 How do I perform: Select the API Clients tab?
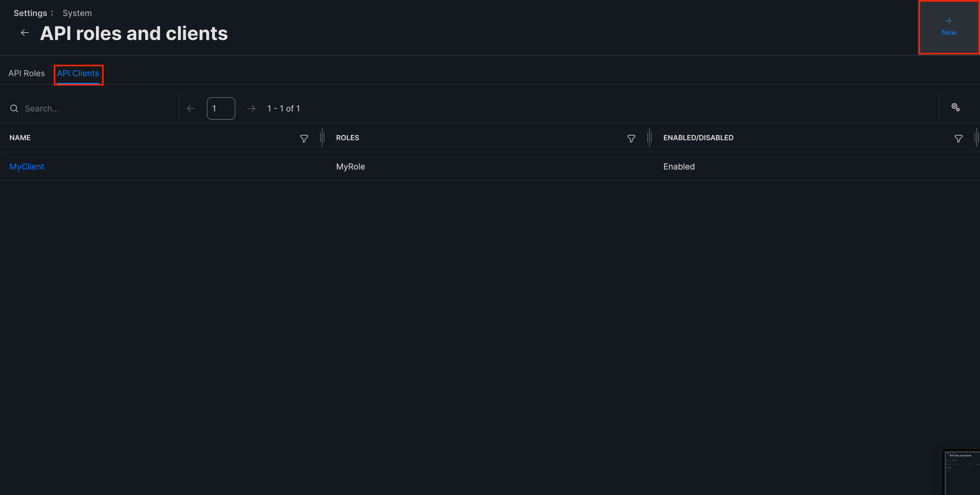coord(78,74)
